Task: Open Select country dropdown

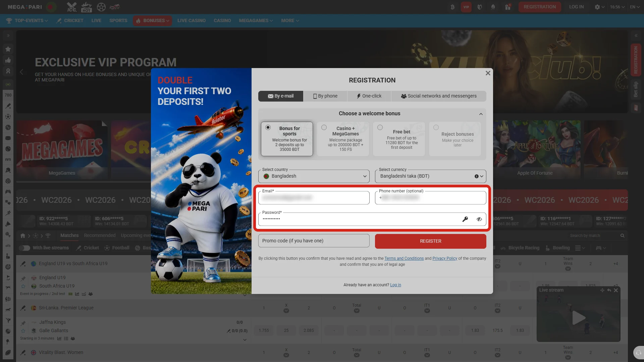Action: [x=314, y=176]
